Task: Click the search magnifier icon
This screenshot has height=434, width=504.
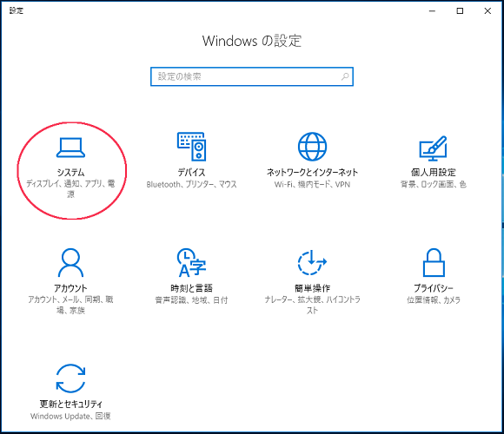Action: coord(345,76)
